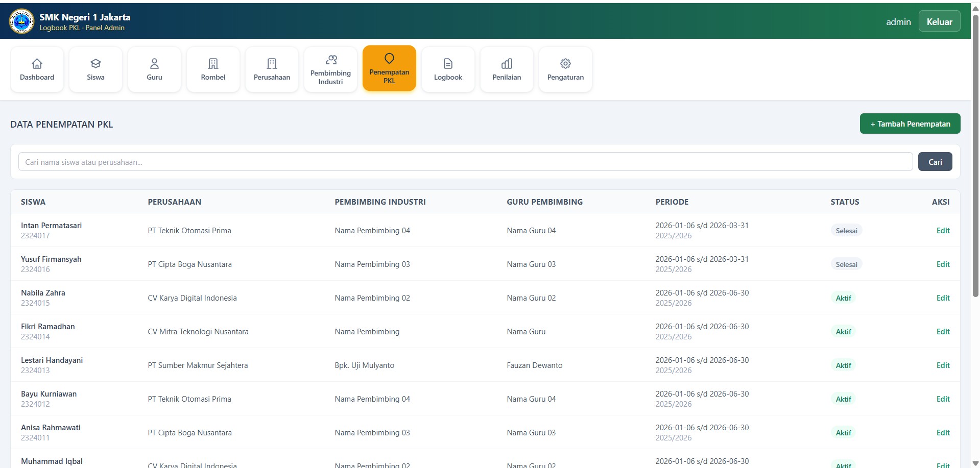
Task: Select student name Lestari Handayani
Action: click(52, 360)
